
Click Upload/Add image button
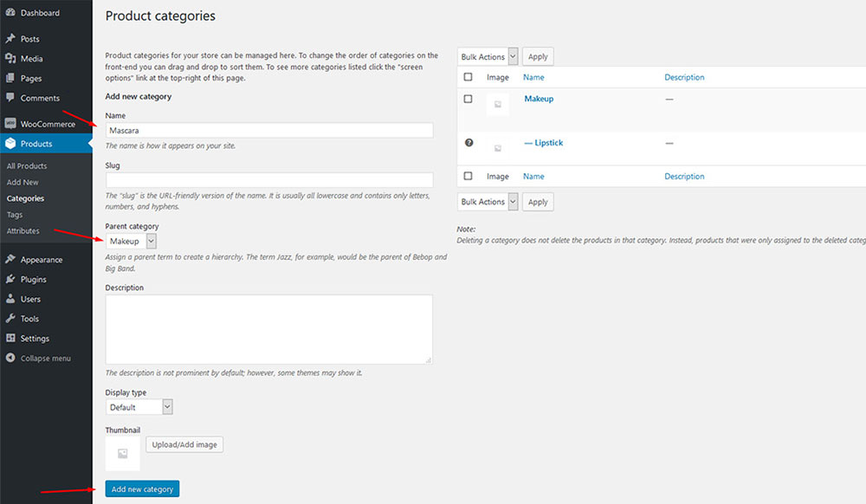[x=184, y=444]
